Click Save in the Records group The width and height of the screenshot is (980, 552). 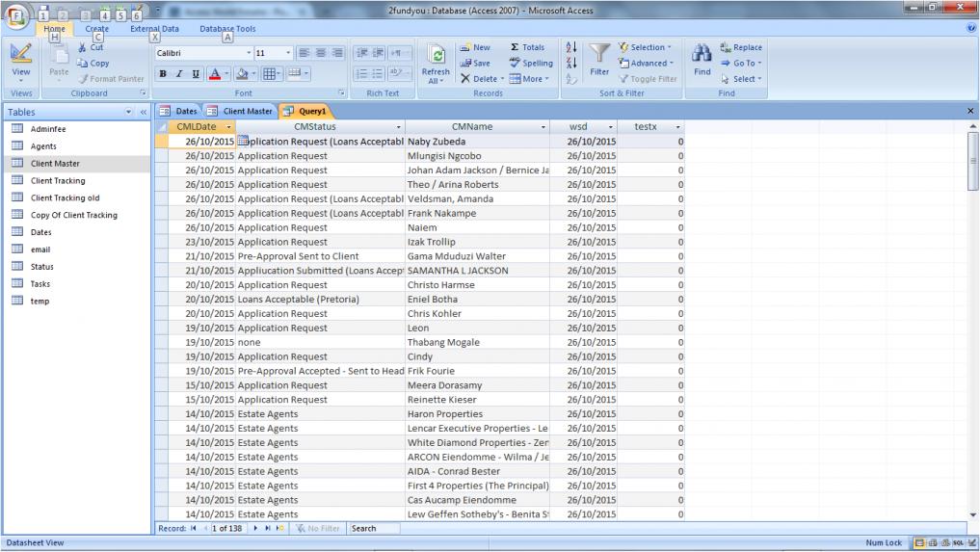click(475, 63)
